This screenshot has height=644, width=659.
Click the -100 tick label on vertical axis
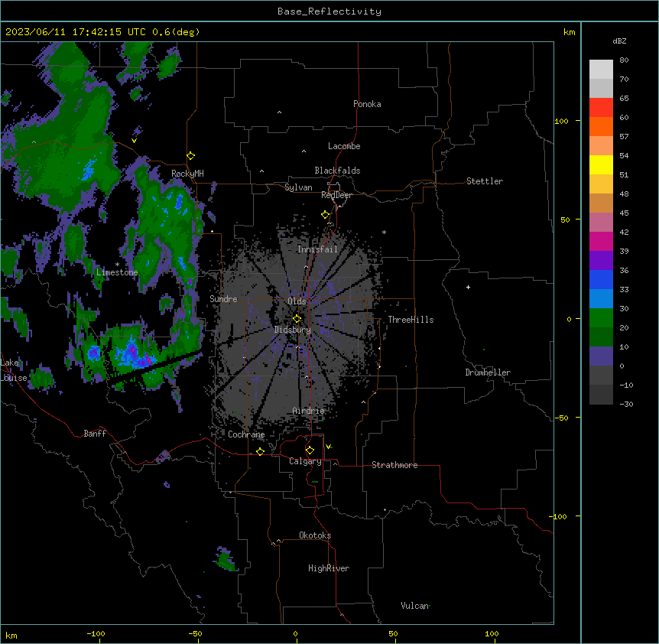559,516
